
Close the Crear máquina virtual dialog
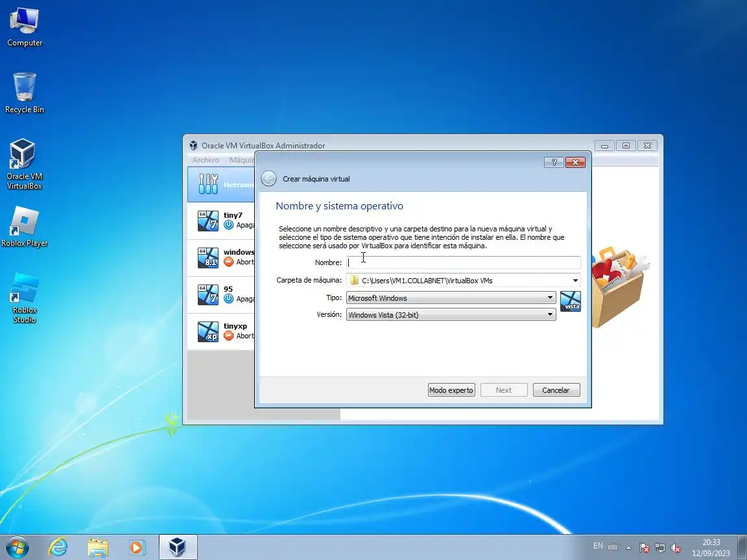click(575, 163)
